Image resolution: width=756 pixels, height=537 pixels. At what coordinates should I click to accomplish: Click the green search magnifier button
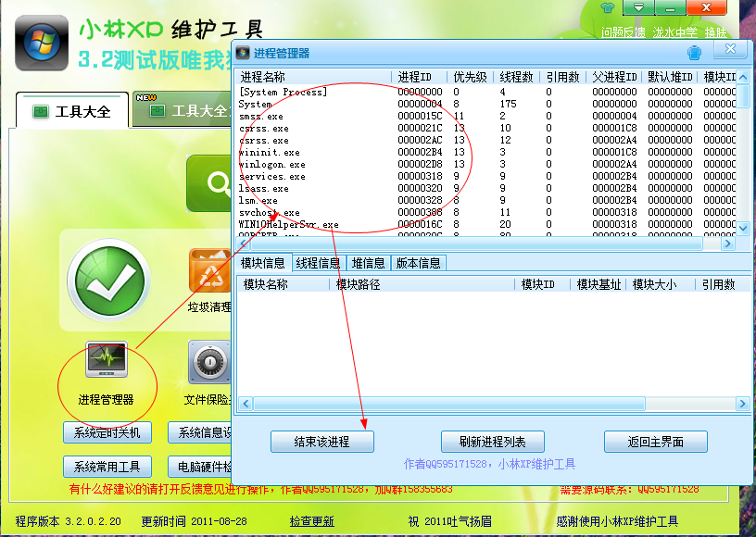click(x=208, y=183)
